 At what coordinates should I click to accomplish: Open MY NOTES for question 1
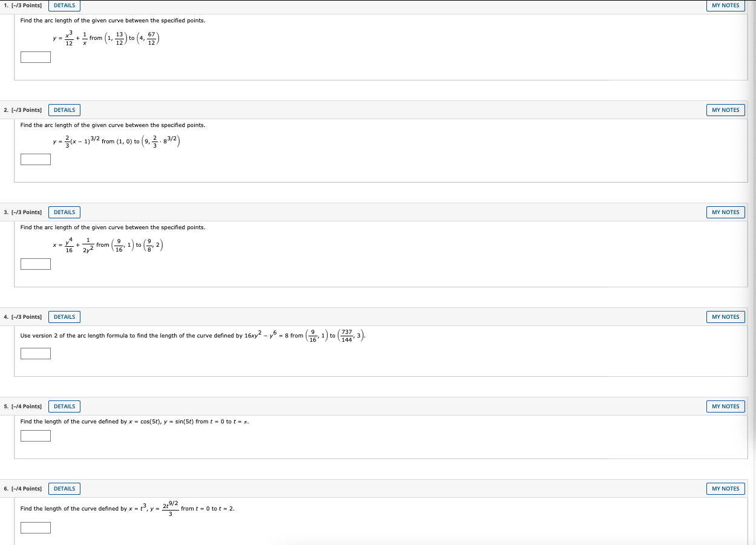(725, 5)
